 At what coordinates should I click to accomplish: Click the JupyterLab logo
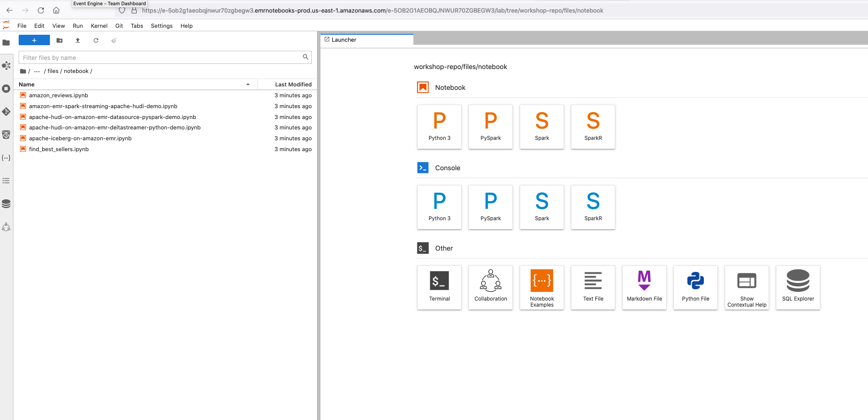pos(6,25)
